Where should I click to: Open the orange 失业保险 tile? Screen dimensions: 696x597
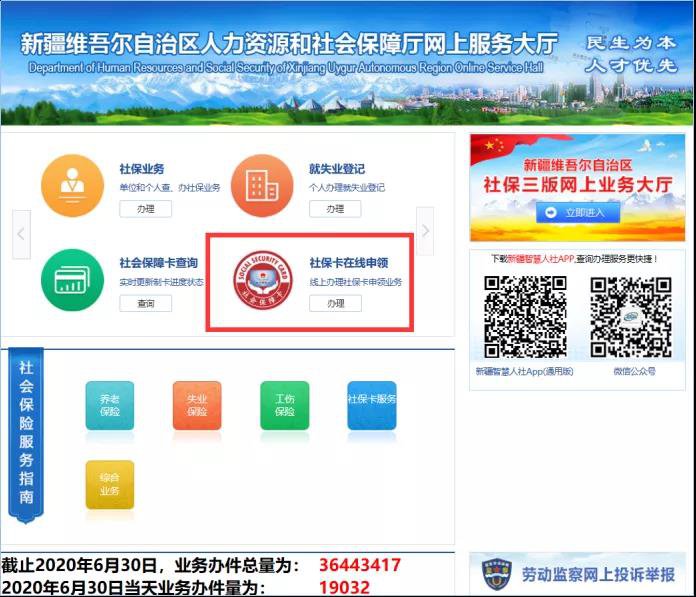pos(197,405)
